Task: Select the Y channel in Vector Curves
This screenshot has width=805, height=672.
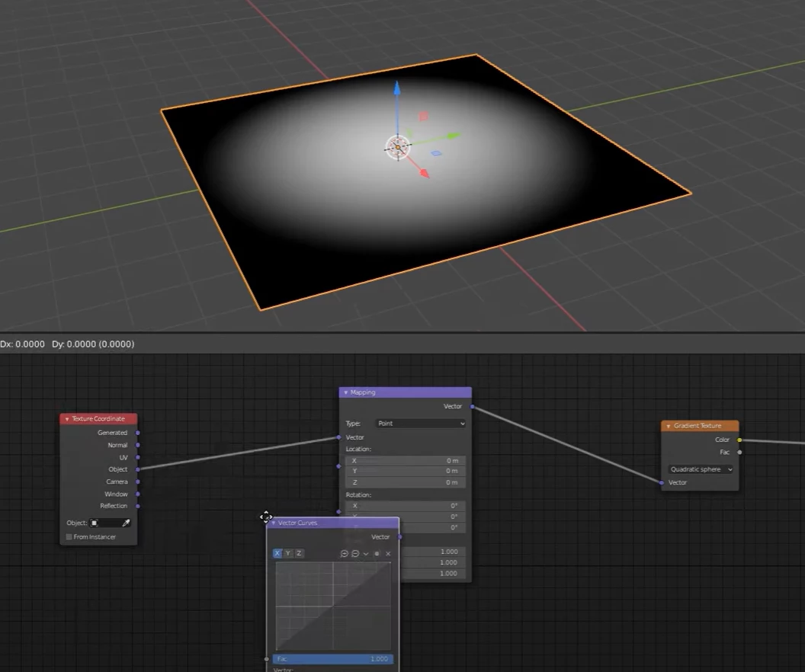Action: coord(288,553)
